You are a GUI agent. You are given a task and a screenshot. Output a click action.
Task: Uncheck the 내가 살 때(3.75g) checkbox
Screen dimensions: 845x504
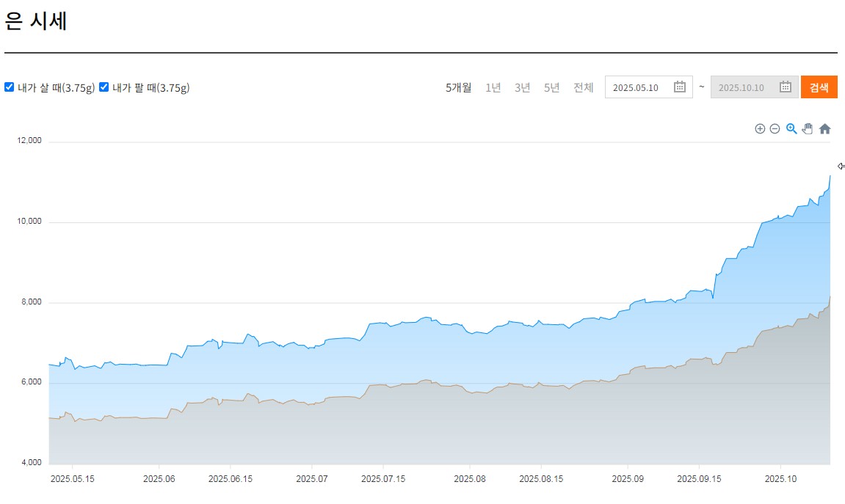(x=10, y=87)
